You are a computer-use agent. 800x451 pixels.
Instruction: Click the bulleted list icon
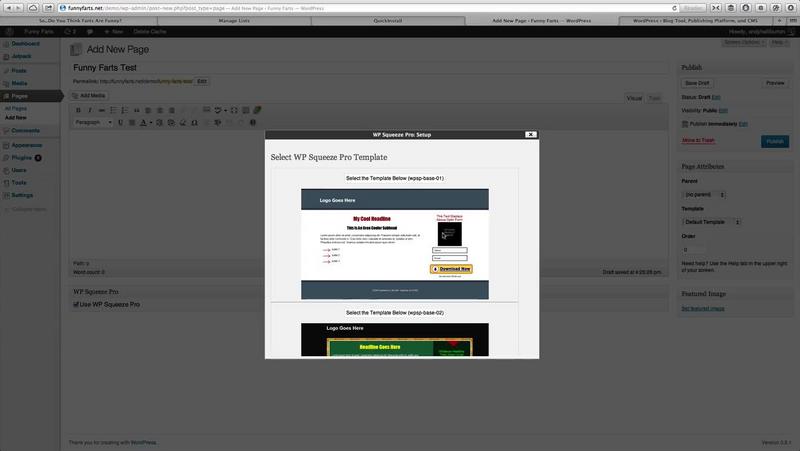(113, 110)
